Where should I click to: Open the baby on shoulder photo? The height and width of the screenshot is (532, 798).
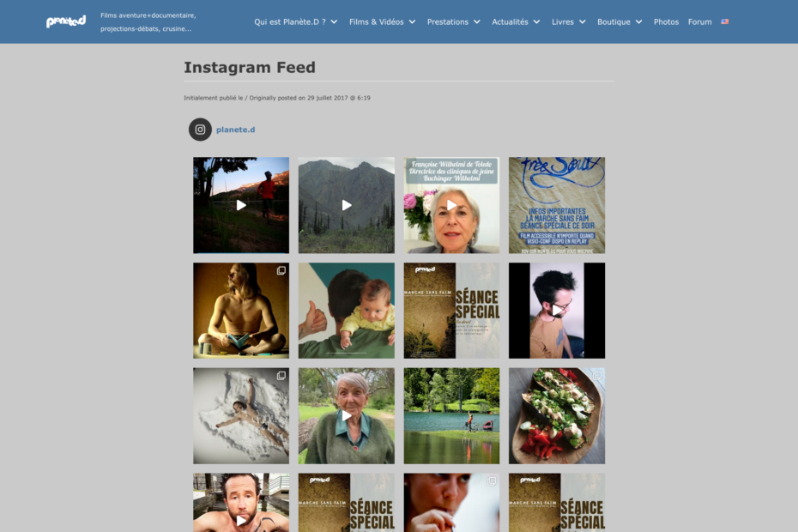pos(346,311)
